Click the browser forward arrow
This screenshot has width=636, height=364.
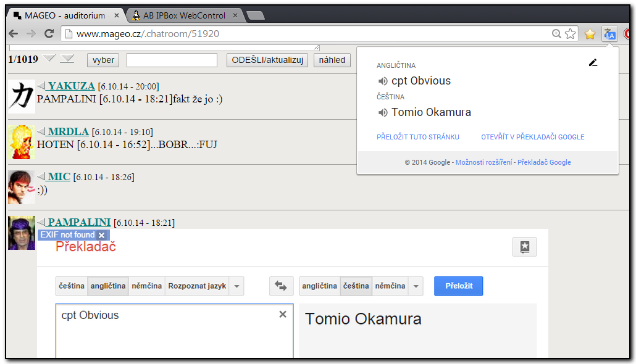31,34
